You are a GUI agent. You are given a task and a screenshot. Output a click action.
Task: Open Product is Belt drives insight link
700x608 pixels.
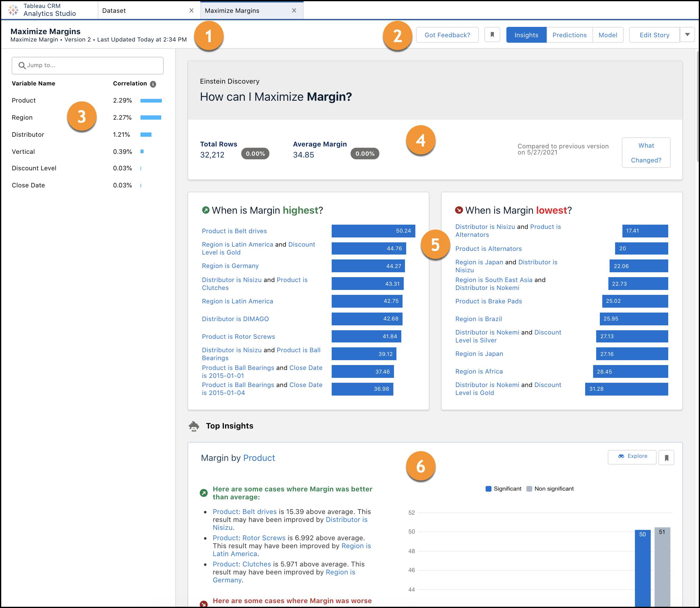pos(234,231)
